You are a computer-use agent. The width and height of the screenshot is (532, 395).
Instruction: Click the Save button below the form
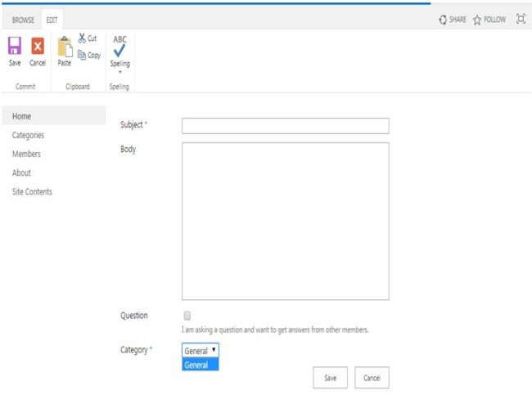tap(330, 378)
